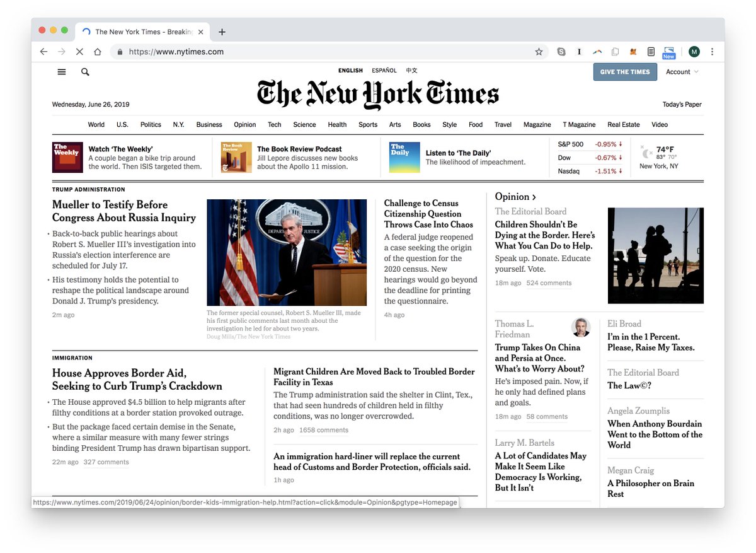Screen dimensions: 756x553
Task: Click the site padlock icon
Action: click(120, 52)
